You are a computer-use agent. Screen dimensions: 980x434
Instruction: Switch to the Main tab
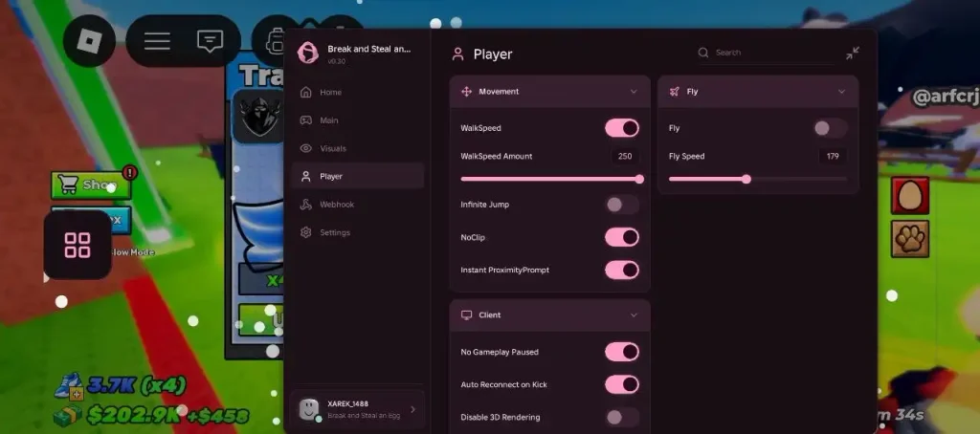tap(358, 120)
